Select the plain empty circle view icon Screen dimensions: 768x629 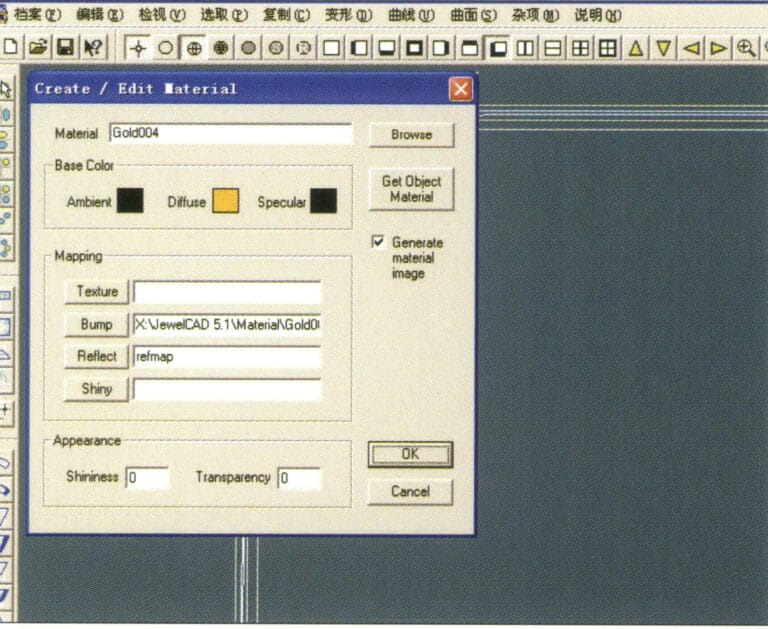pos(166,48)
